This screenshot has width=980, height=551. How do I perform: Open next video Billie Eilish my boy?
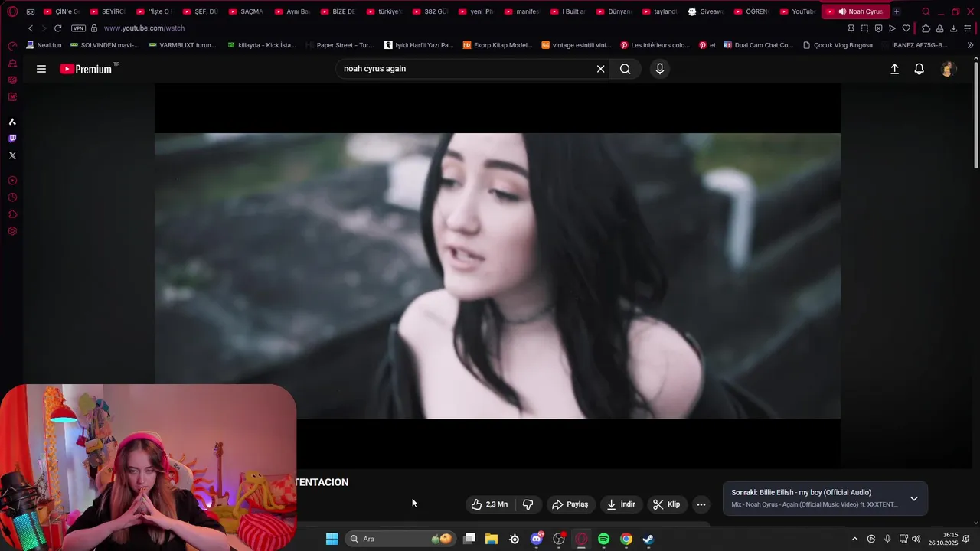coord(801,493)
